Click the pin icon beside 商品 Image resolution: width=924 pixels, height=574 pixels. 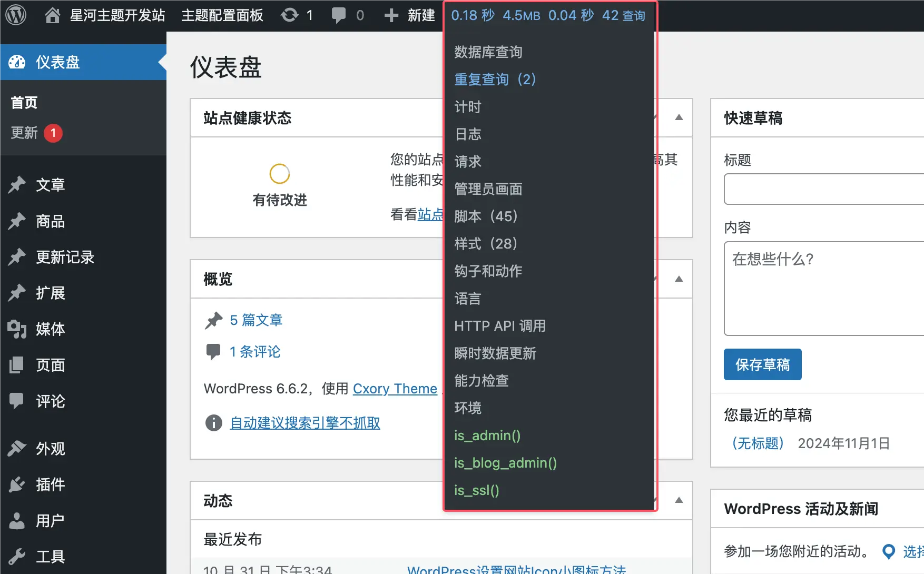coord(17,221)
